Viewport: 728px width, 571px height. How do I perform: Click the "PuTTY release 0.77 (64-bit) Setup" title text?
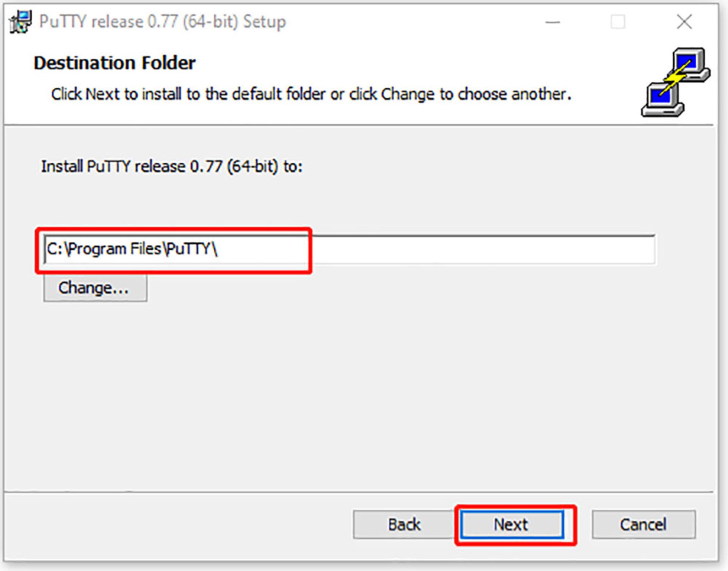click(162, 22)
